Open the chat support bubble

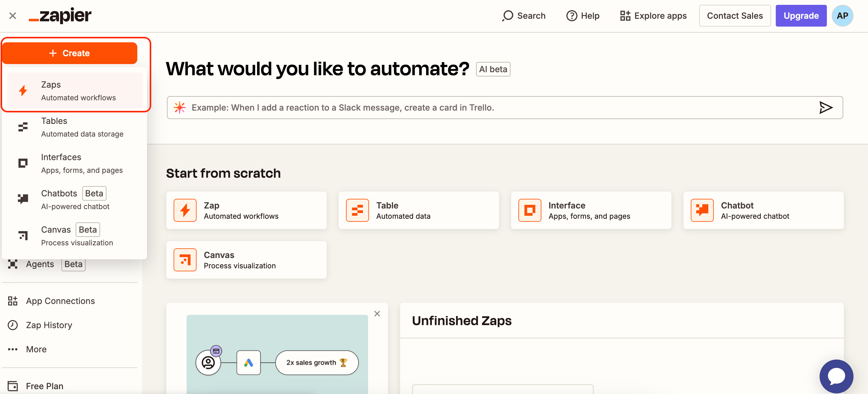[836, 376]
